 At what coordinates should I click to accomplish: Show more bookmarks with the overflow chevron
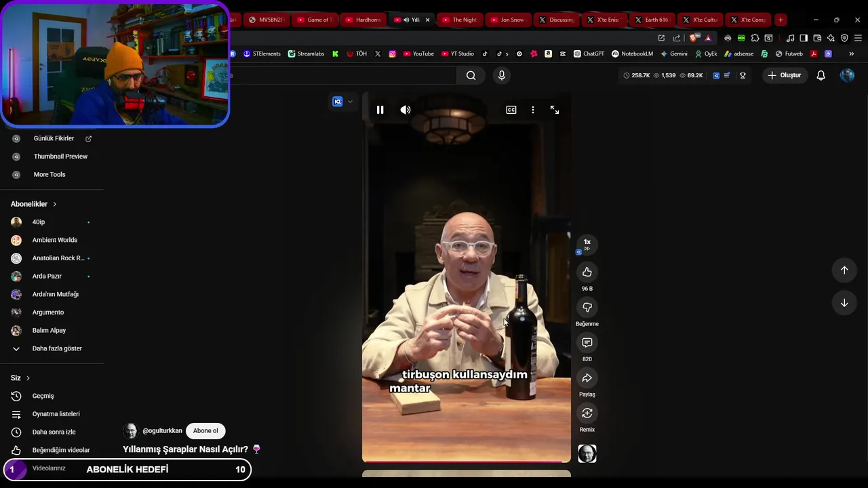(851, 54)
